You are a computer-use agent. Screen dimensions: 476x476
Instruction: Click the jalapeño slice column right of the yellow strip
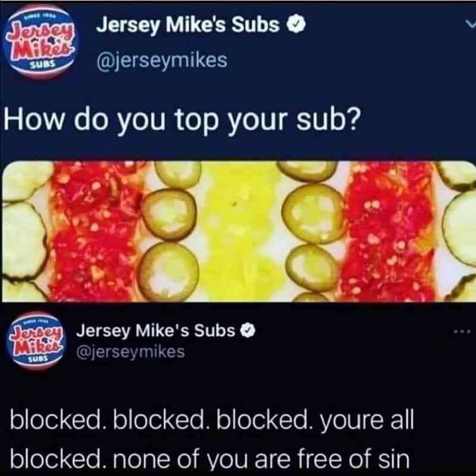(313, 231)
